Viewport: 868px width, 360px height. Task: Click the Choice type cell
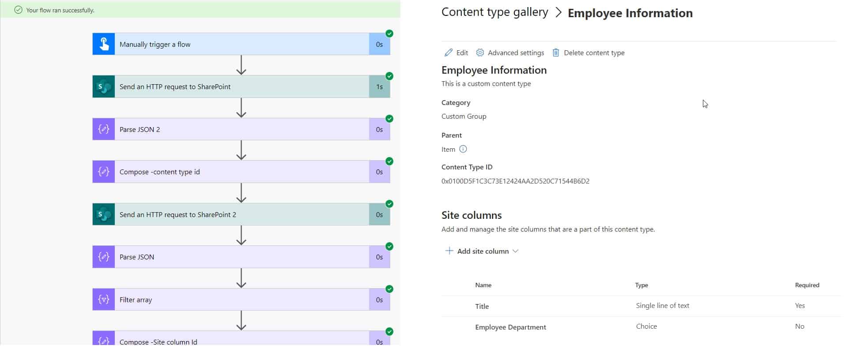[x=646, y=326]
